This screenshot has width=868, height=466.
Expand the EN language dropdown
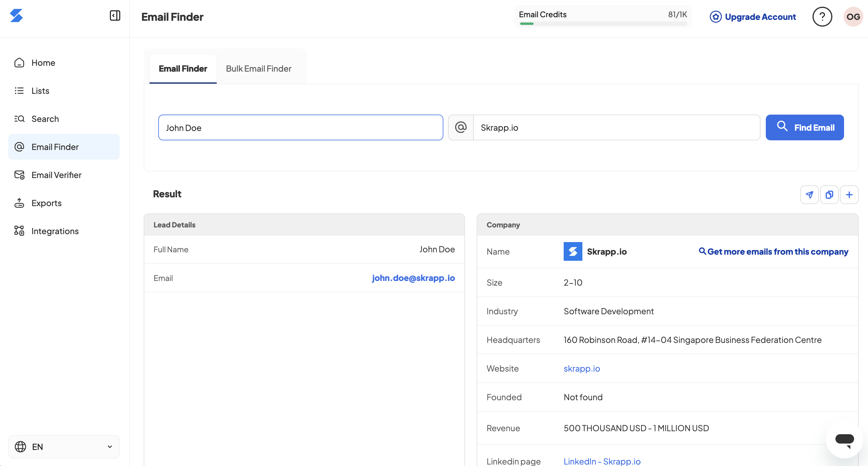(x=64, y=446)
